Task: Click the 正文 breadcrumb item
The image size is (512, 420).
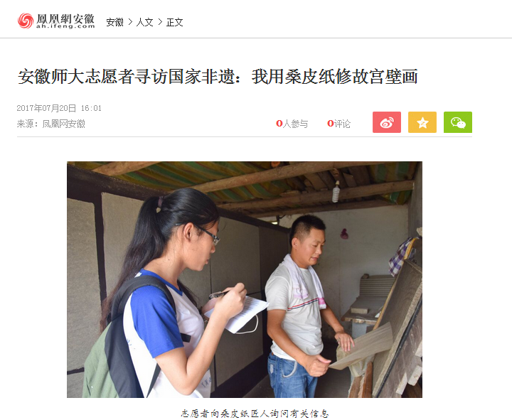Action: coord(175,22)
